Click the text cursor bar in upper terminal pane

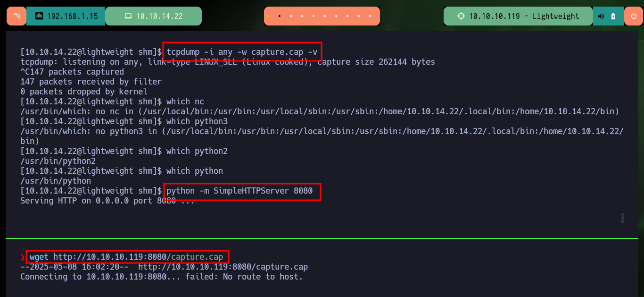pyautogui.click(x=623, y=218)
